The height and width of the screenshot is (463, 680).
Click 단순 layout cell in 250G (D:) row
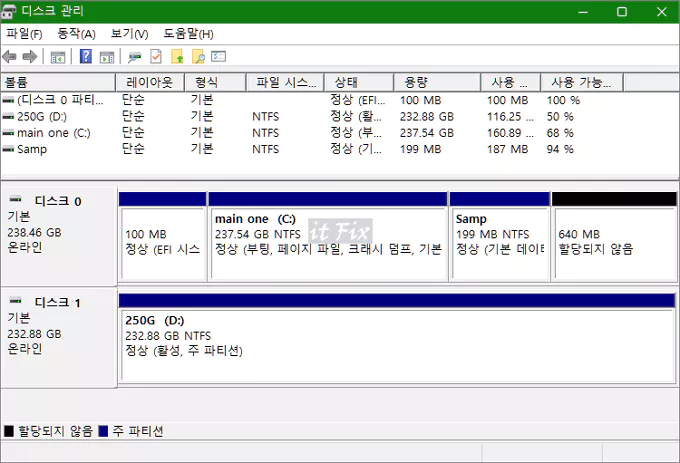133,117
